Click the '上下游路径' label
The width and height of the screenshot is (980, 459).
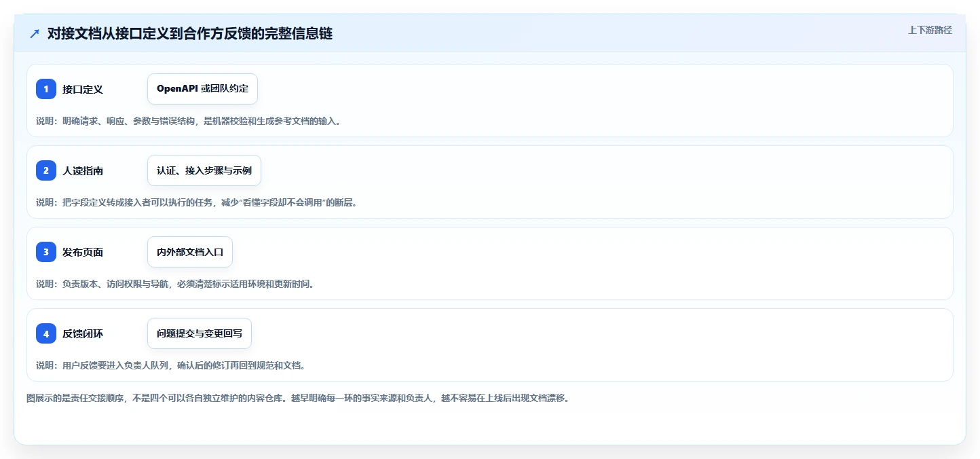[930, 30]
